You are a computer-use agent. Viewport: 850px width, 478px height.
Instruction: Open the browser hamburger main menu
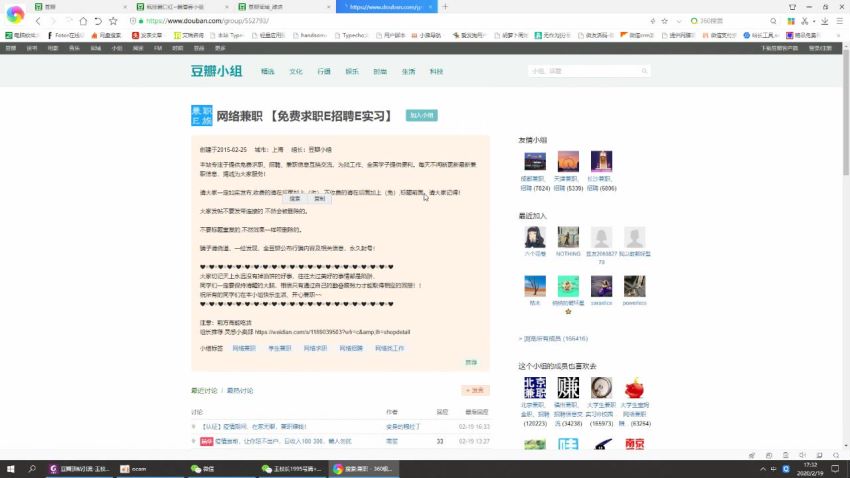[x=839, y=21]
